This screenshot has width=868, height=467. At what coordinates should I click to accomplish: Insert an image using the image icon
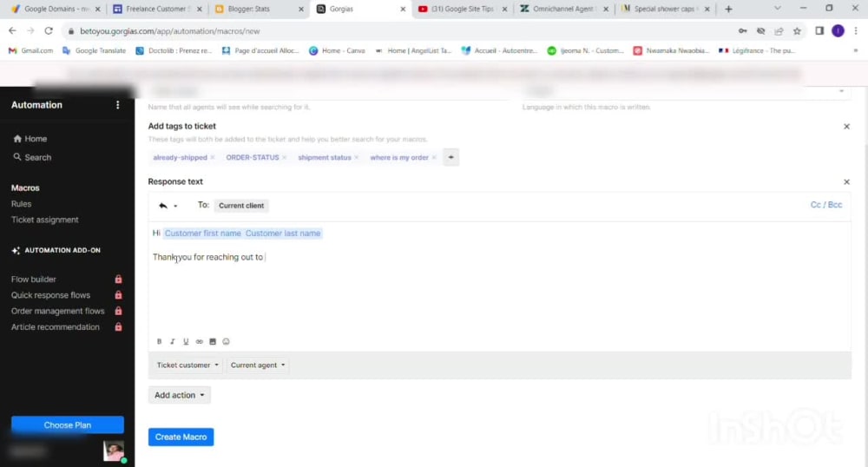tap(213, 341)
